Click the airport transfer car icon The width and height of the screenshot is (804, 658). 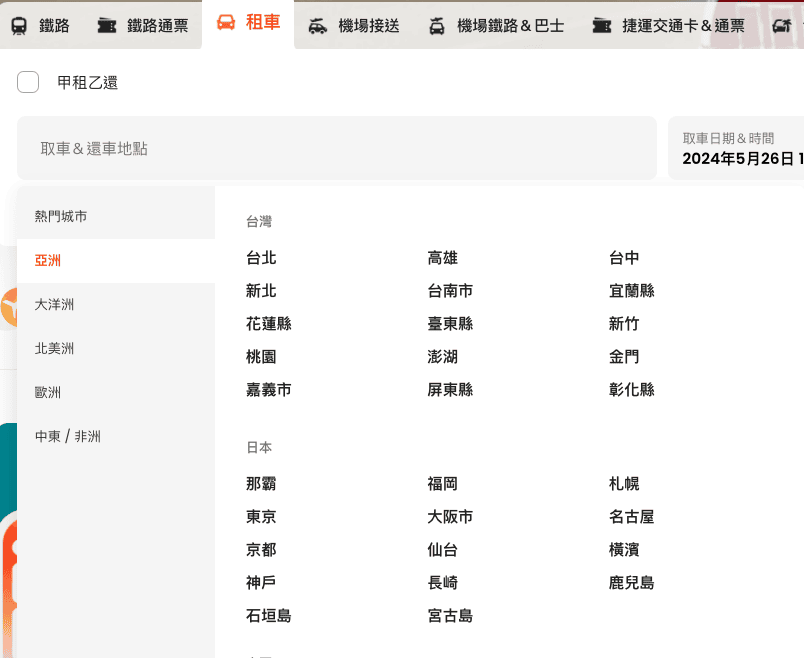pyautogui.click(x=317, y=26)
